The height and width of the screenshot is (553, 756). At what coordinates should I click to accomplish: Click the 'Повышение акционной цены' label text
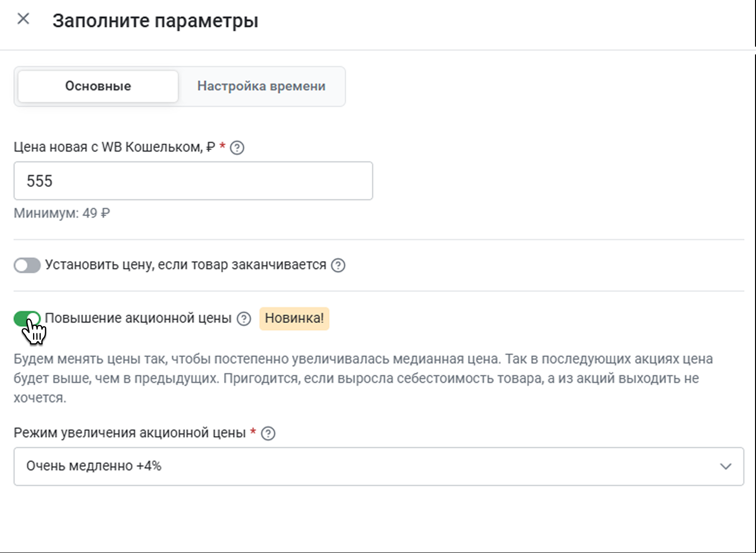point(138,319)
